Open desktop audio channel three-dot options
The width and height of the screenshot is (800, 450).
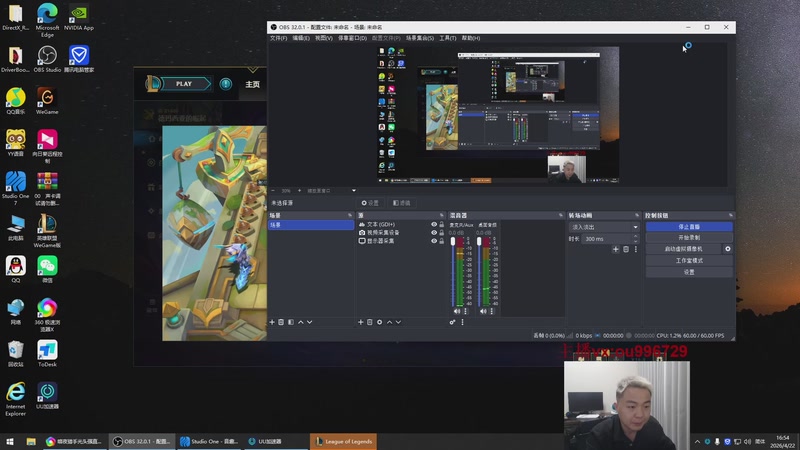[492, 311]
